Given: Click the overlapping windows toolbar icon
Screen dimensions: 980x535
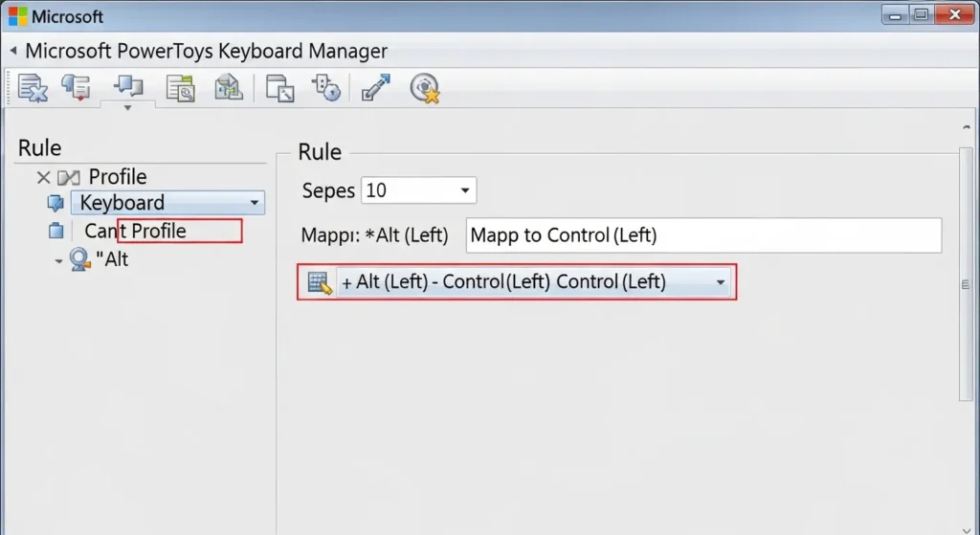Looking at the screenshot, I should (279, 88).
